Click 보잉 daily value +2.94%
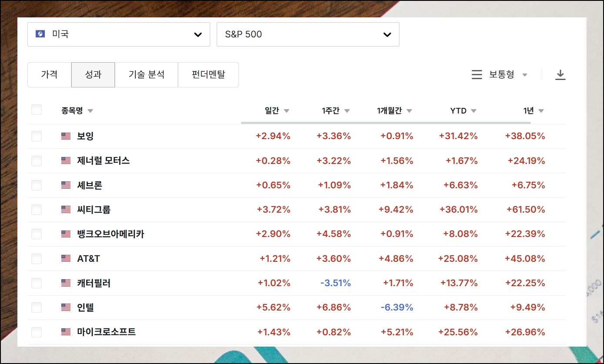604x364 pixels. pos(273,136)
